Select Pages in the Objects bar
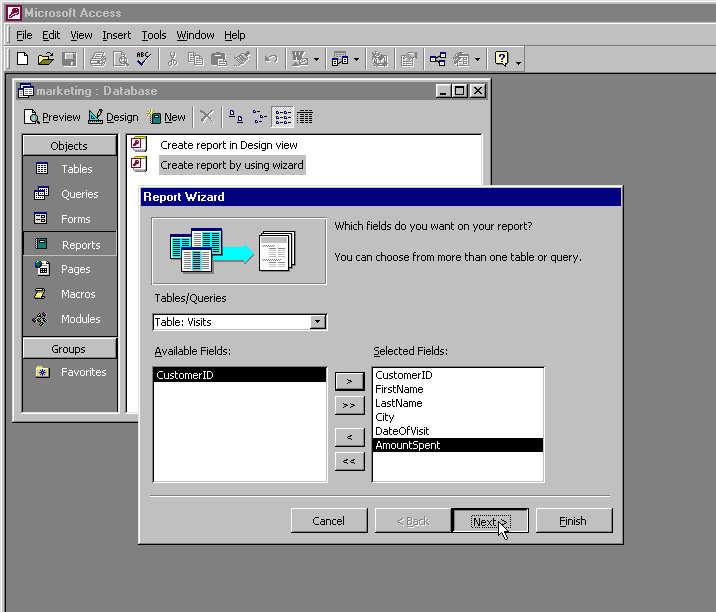716x612 pixels. click(70, 269)
